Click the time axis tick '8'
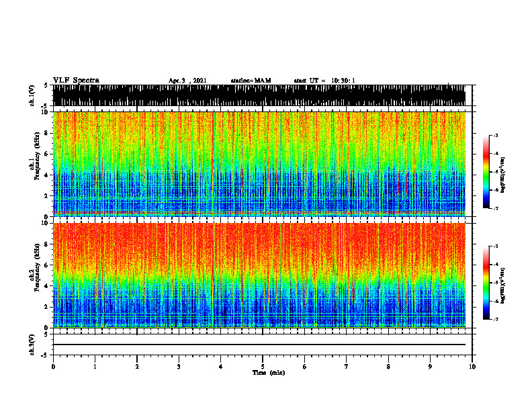This screenshot has height=411, width=532. [x=388, y=367]
